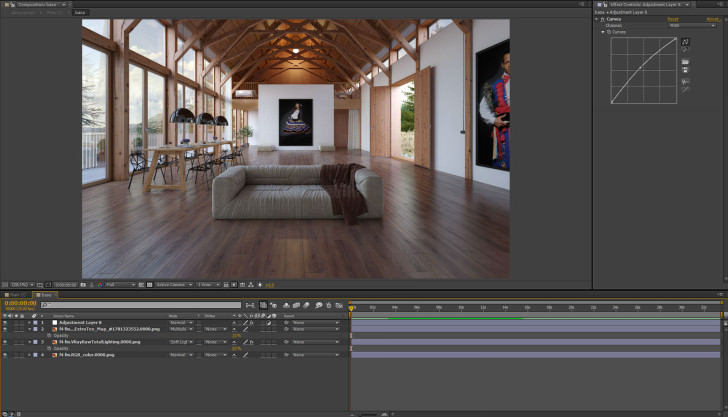Image resolution: width=728 pixels, height=417 pixels.
Task: Collapse the VRayRawTotalLighting layer properties
Action: pyautogui.click(x=30, y=342)
